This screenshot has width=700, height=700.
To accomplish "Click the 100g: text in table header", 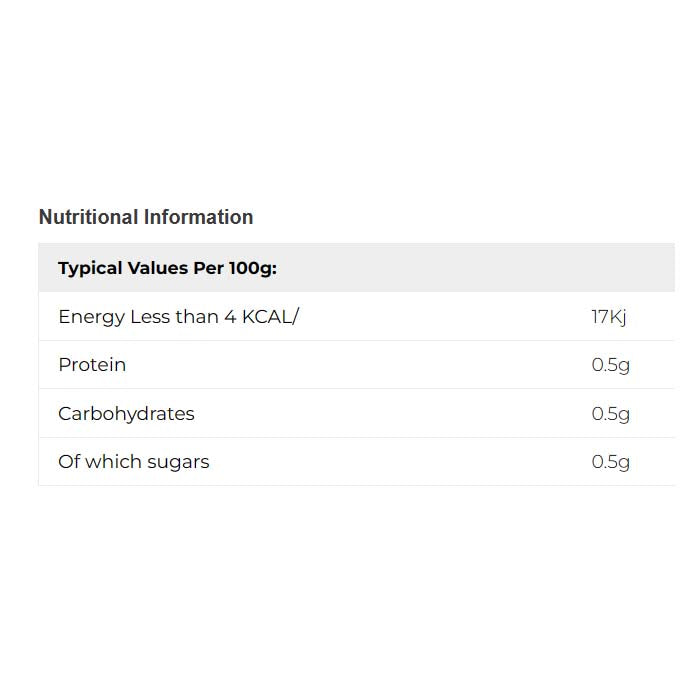I will pos(252,268).
